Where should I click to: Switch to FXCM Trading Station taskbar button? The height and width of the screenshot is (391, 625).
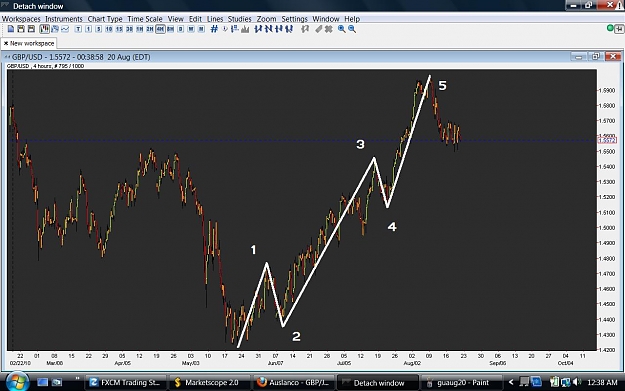(x=125, y=382)
